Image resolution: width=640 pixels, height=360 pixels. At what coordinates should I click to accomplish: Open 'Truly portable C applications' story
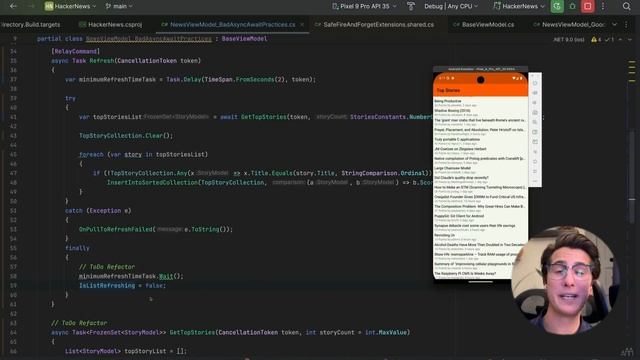tap(480, 141)
